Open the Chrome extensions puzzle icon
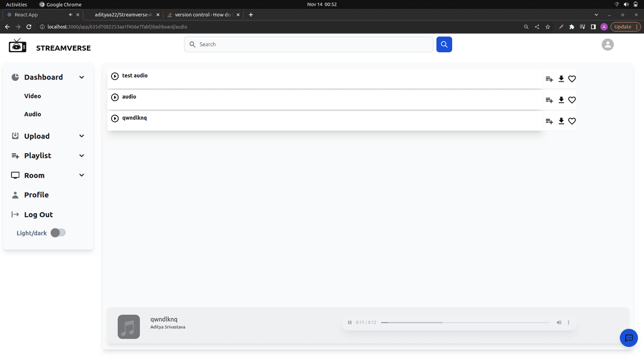Screen dimensions: 644x362 click(572, 27)
